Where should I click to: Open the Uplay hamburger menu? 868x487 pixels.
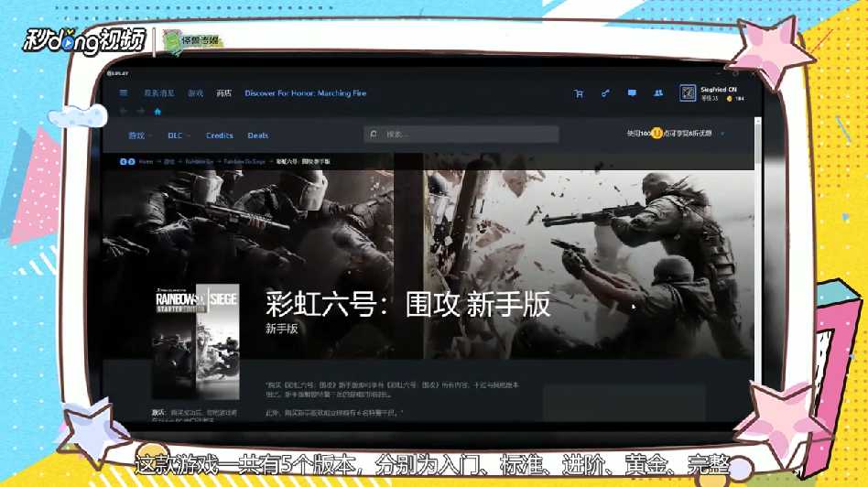[x=124, y=93]
